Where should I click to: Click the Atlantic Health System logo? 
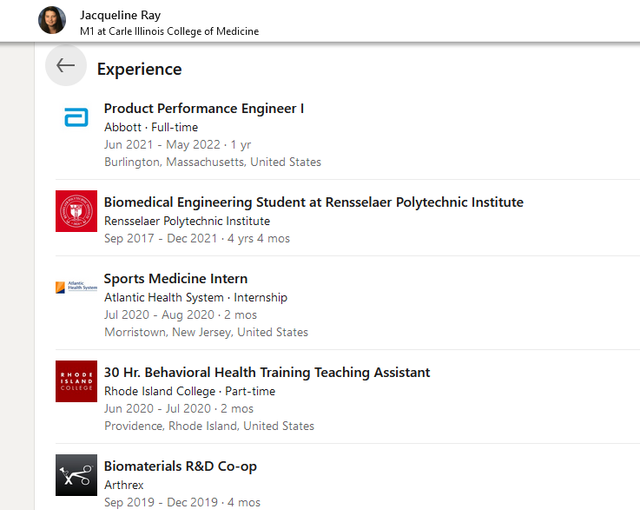pos(76,287)
